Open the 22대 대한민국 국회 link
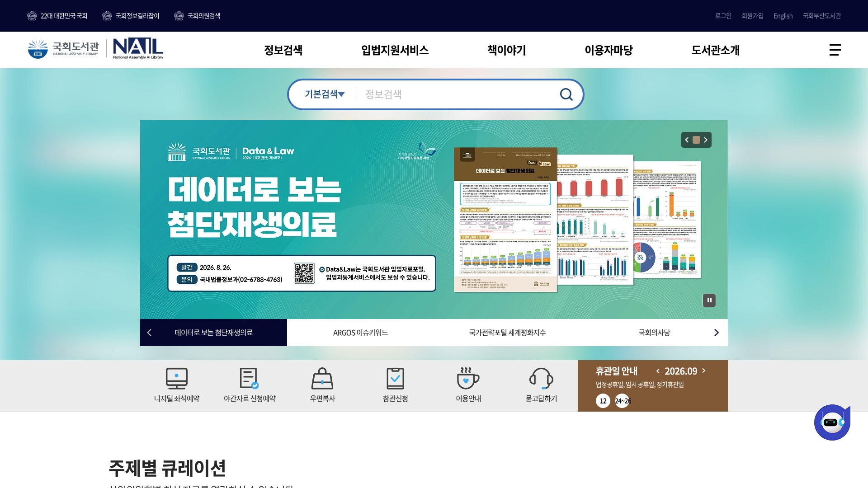868x488 pixels. pos(57,16)
